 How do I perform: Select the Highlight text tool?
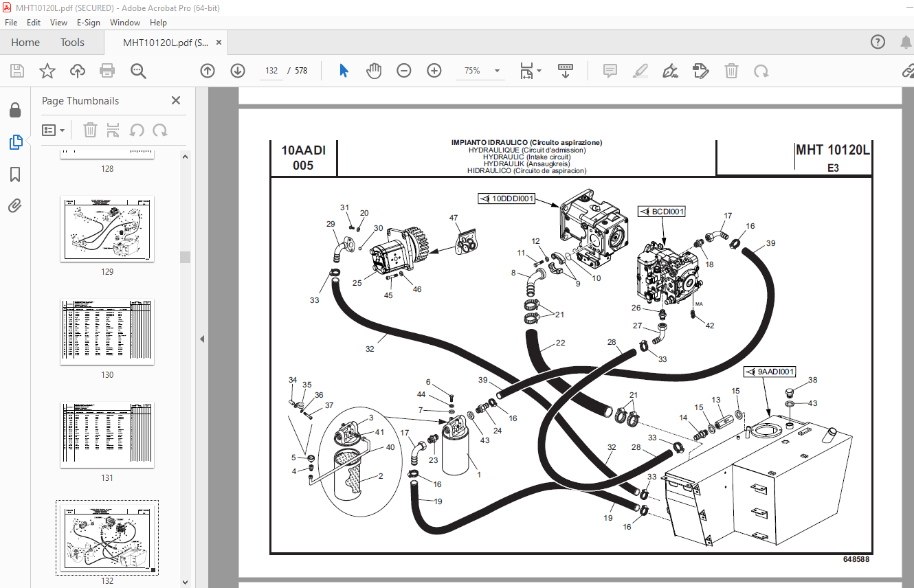[x=640, y=71]
